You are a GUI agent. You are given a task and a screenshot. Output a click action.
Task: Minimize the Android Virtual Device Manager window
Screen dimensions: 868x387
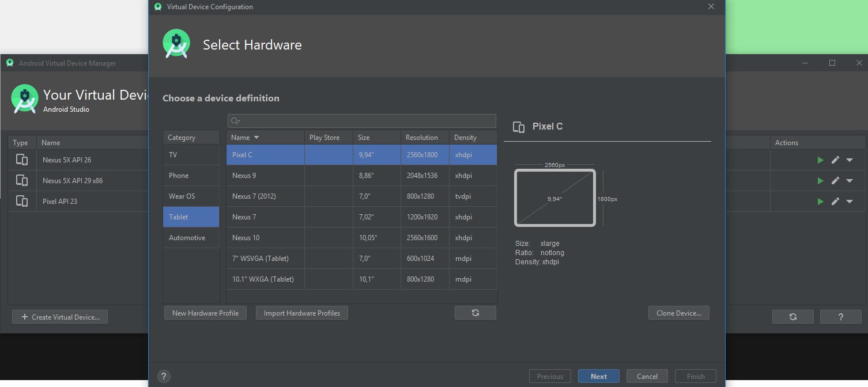806,63
